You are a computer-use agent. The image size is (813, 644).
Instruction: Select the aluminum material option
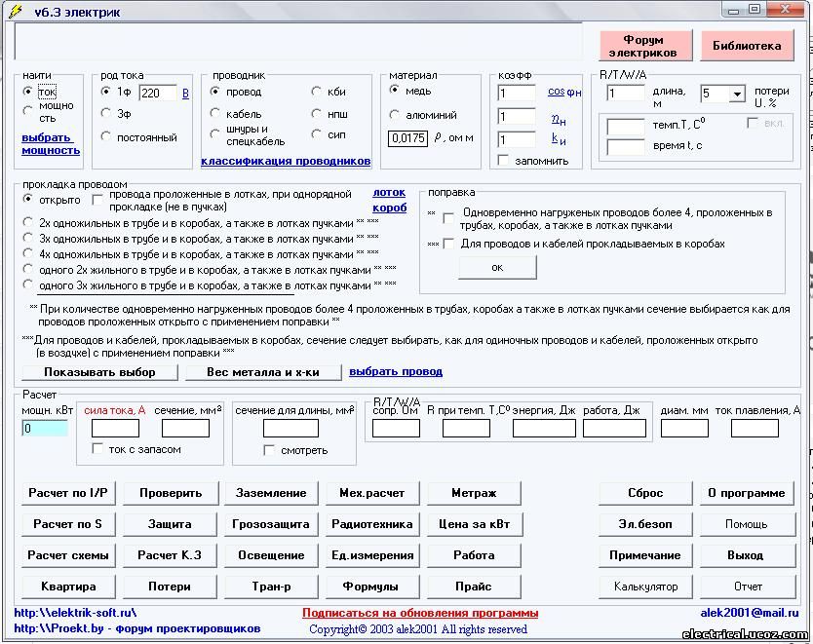coord(395,115)
